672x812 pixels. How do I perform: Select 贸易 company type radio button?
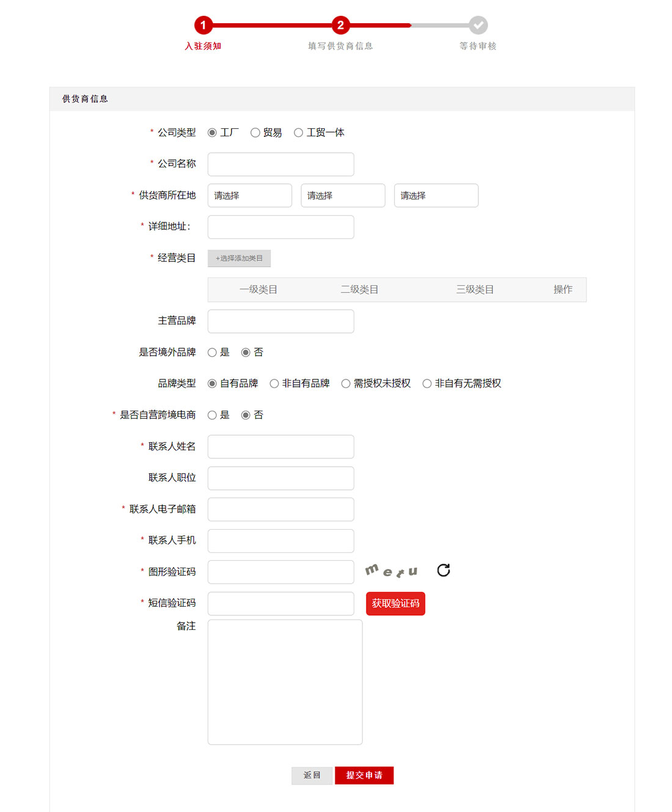point(255,133)
